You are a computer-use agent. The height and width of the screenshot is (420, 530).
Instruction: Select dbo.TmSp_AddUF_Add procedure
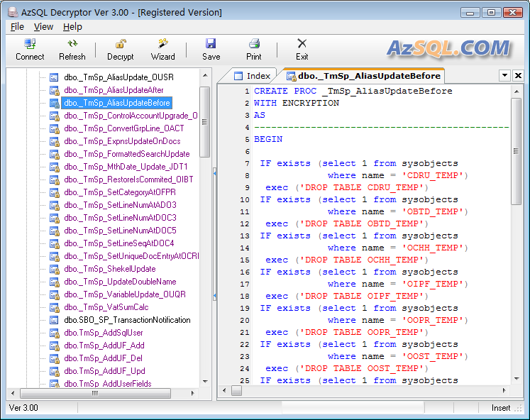104,346
